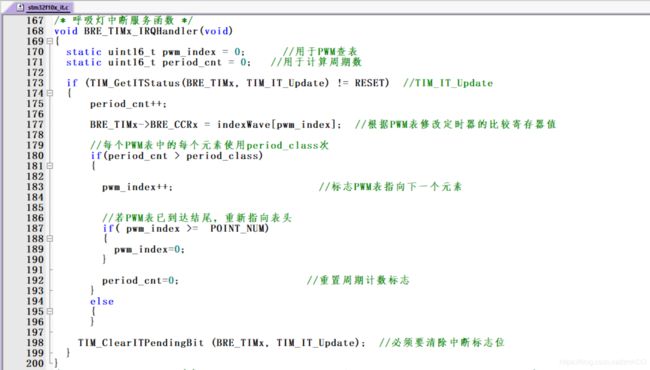
Task: Click the RESET keyword on line 173
Action: (x=369, y=83)
